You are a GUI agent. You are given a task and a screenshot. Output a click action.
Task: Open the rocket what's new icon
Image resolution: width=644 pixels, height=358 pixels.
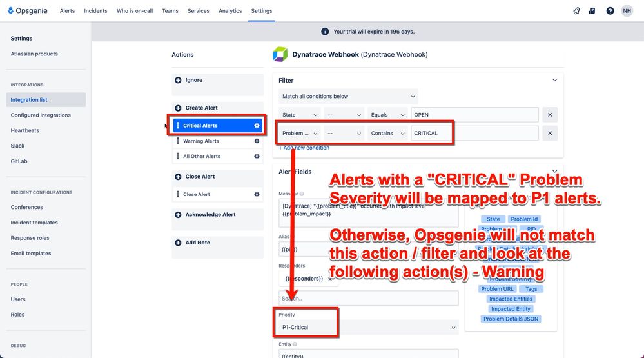coord(577,11)
